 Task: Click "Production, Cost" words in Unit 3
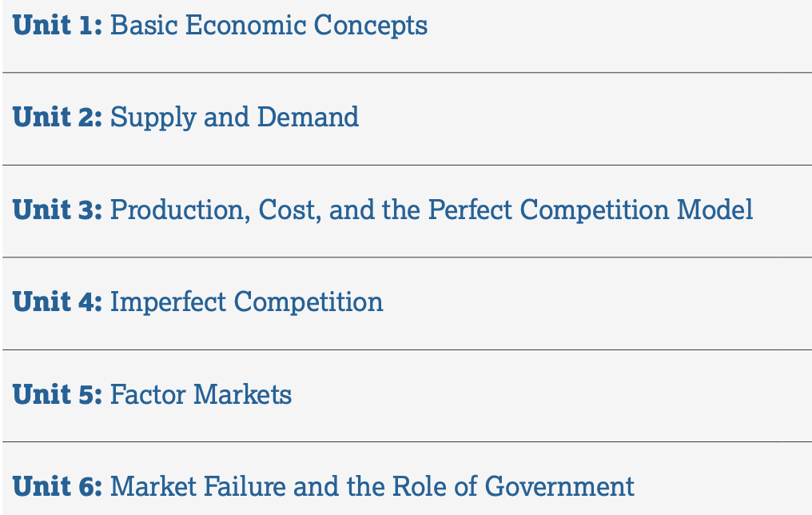click(x=216, y=210)
